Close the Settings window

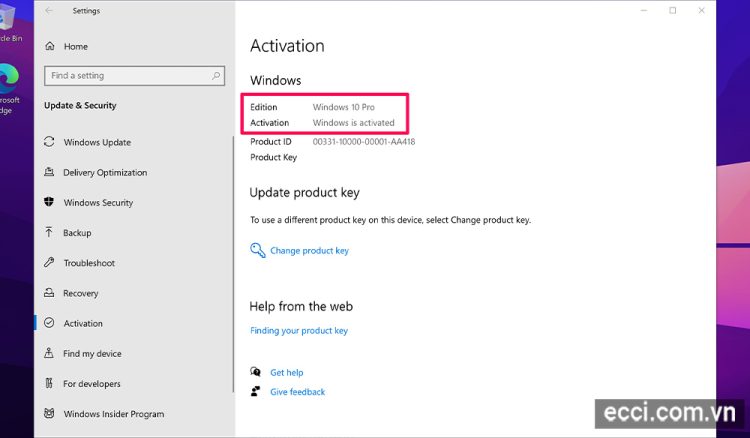701,10
